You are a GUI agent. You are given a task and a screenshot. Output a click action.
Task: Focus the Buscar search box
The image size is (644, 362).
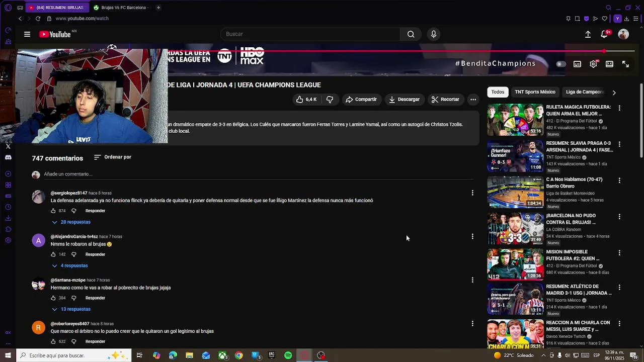click(310, 34)
